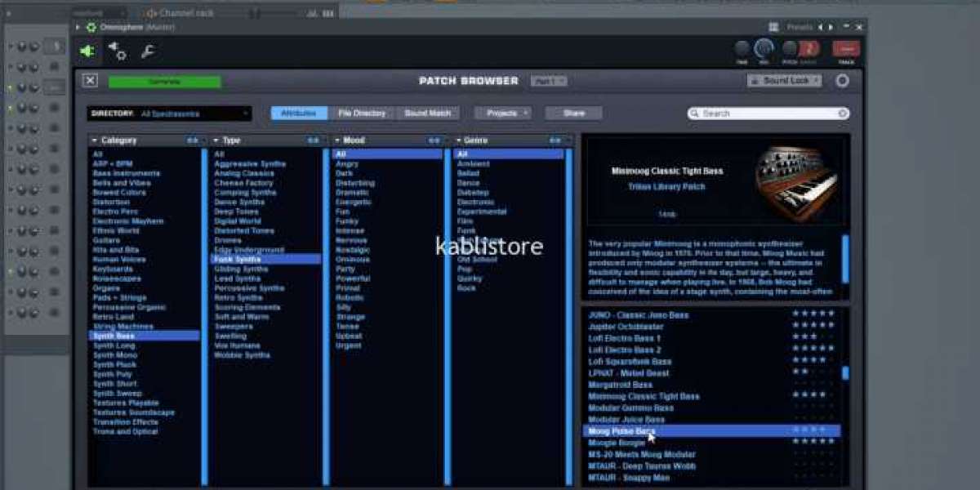This screenshot has width=980, height=490.
Task: Switch to the File Directory tab
Action: tap(362, 114)
